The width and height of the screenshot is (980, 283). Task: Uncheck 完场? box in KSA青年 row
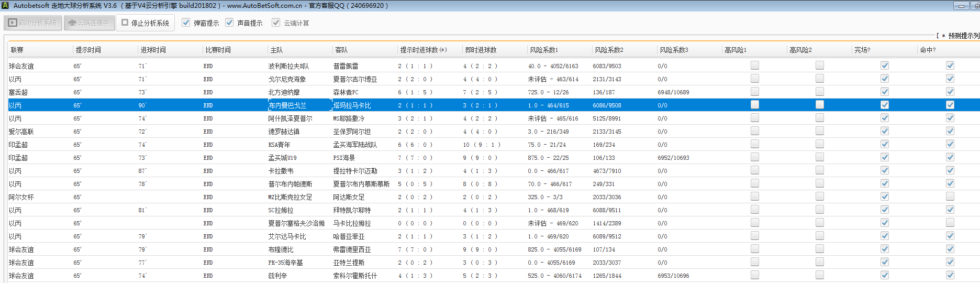[884, 144]
